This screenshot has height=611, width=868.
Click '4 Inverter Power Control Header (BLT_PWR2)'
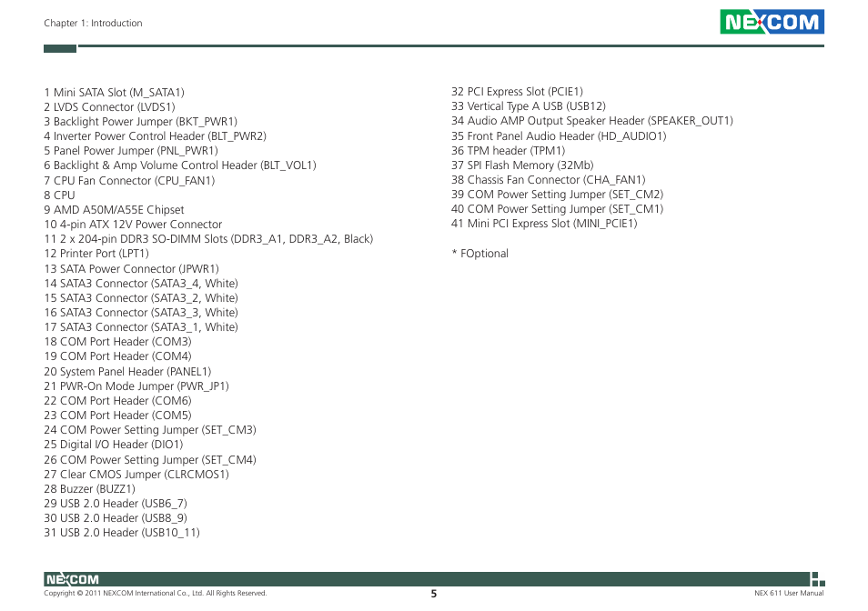coord(155,136)
